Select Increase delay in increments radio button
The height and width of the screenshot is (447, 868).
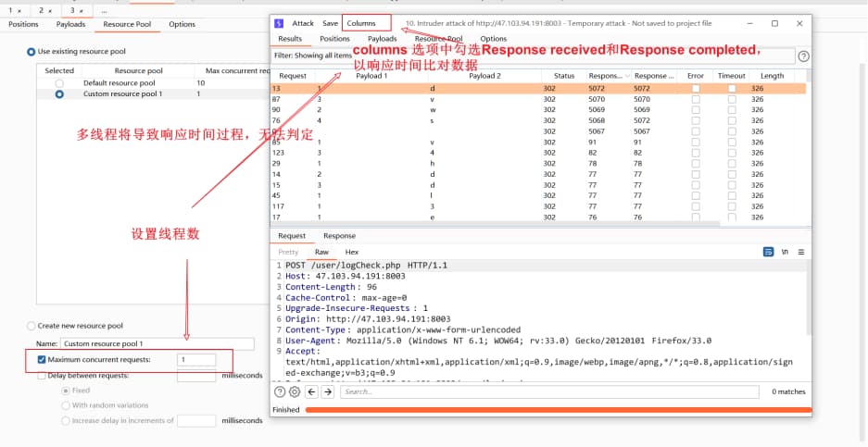[66, 421]
